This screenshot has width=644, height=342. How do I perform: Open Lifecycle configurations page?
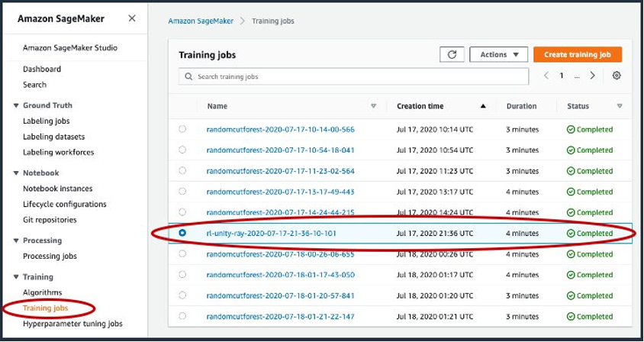65,205
